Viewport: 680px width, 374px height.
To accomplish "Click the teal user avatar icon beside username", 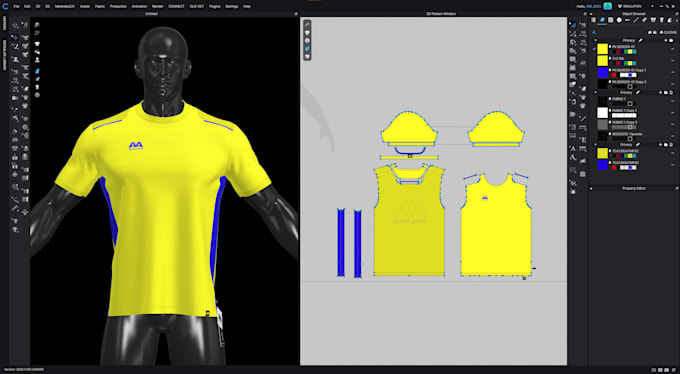I will [x=608, y=6].
